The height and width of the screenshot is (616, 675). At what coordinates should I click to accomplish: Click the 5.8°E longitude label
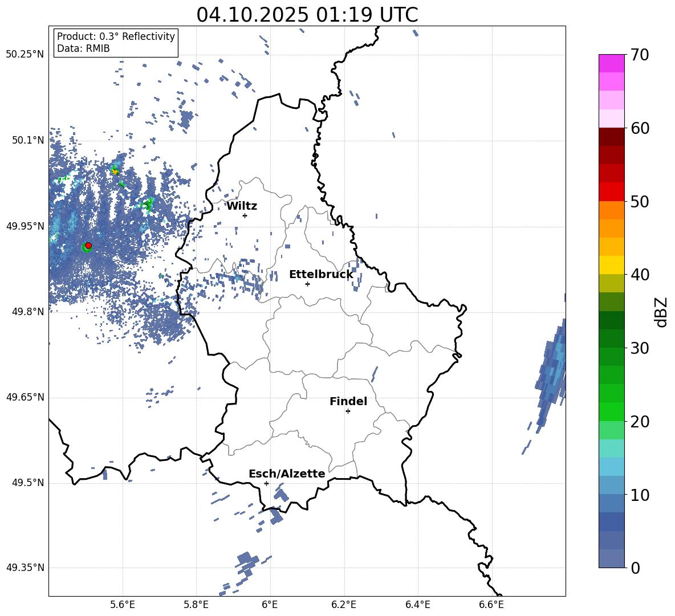pos(196,605)
